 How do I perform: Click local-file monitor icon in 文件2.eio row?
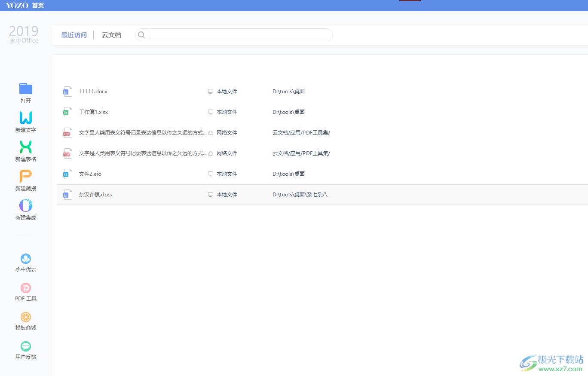pos(211,174)
